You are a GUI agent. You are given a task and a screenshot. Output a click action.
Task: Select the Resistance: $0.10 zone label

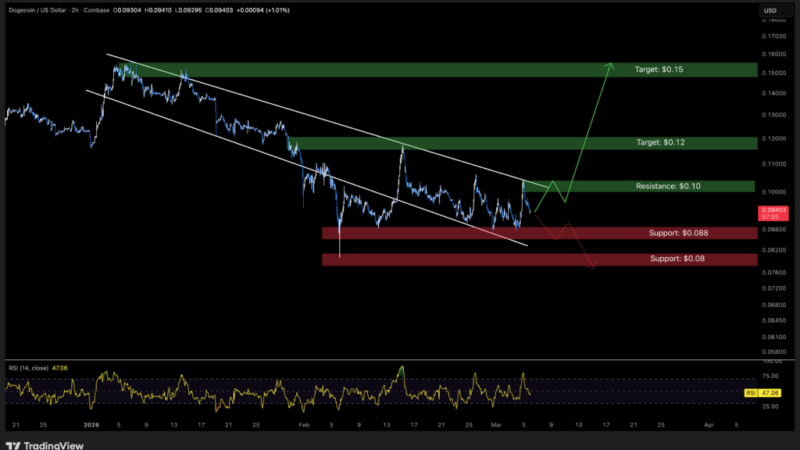click(668, 186)
